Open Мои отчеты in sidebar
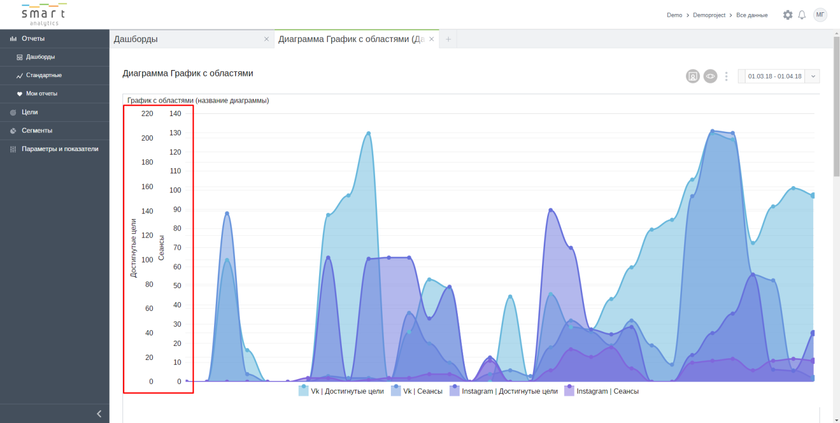This screenshot has width=840, height=423. coord(41,93)
